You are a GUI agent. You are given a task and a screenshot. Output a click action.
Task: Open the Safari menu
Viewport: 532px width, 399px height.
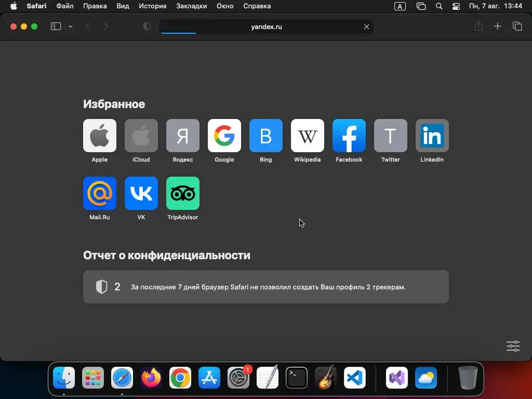click(37, 6)
